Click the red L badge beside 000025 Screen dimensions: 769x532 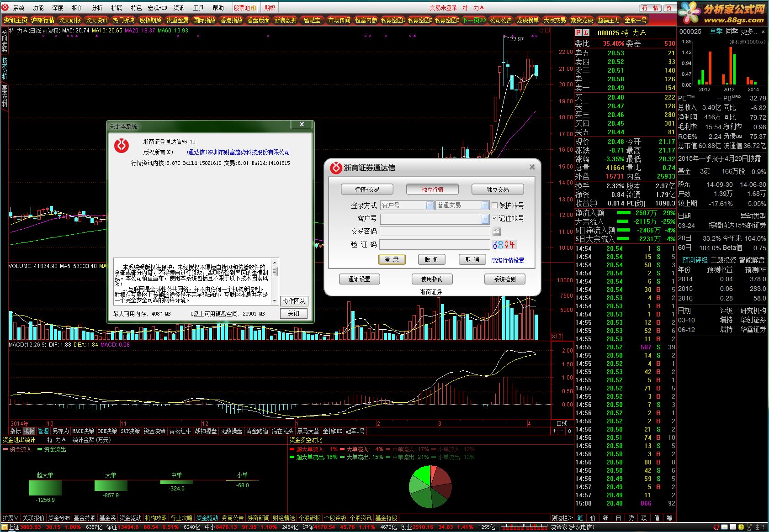[586, 33]
